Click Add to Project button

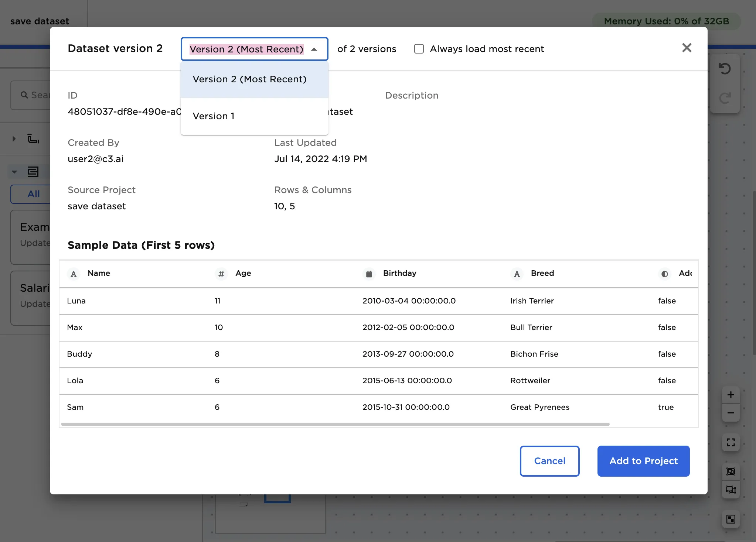point(643,461)
